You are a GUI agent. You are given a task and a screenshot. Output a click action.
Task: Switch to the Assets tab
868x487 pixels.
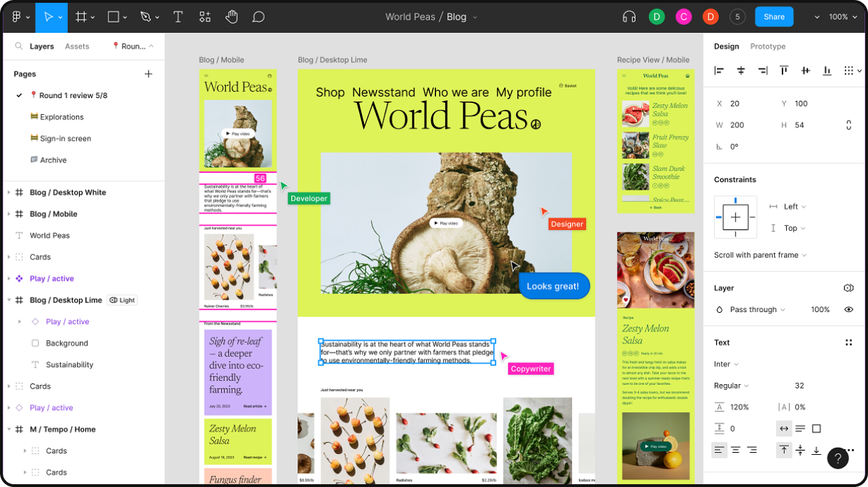(77, 46)
